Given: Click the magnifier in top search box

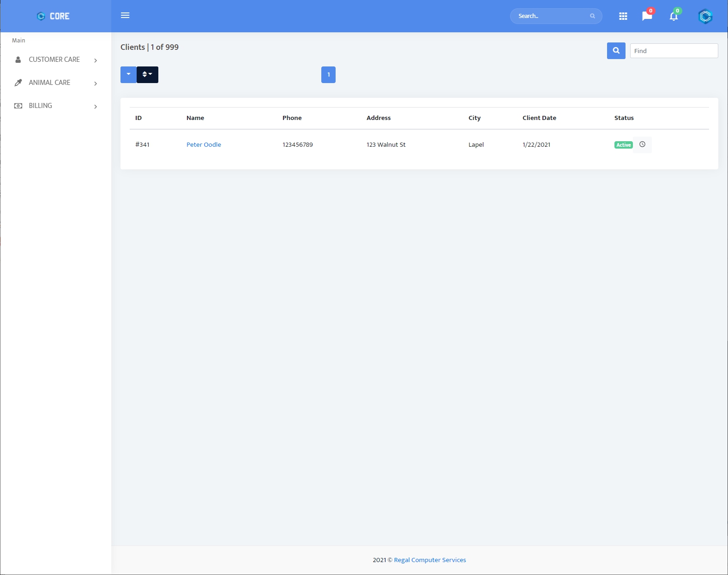Looking at the screenshot, I should click(592, 16).
